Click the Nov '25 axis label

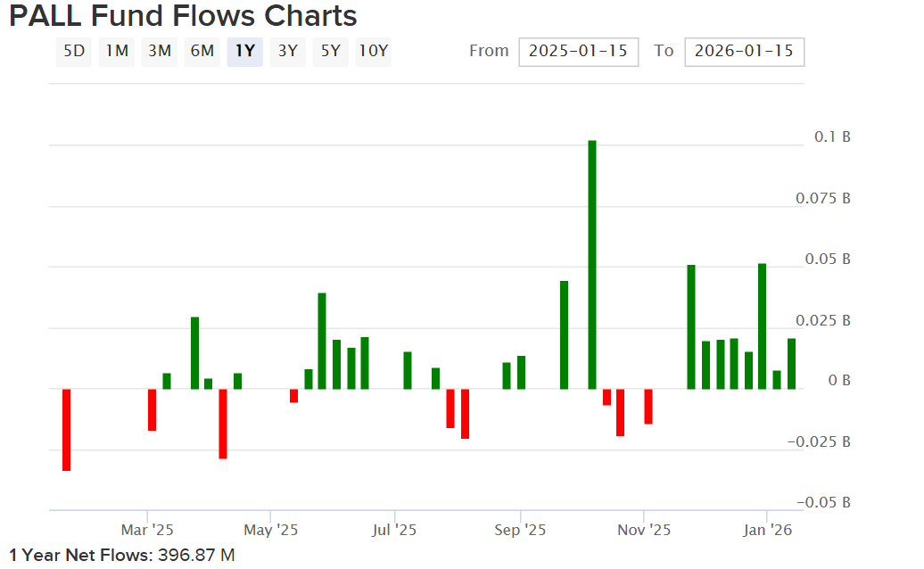pyautogui.click(x=644, y=530)
